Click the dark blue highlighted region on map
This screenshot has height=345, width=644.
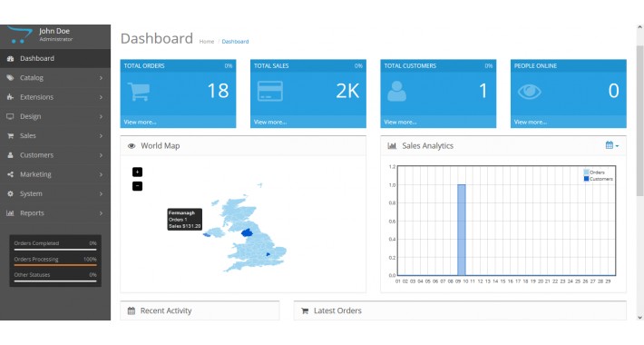pyautogui.click(x=247, y=233)
